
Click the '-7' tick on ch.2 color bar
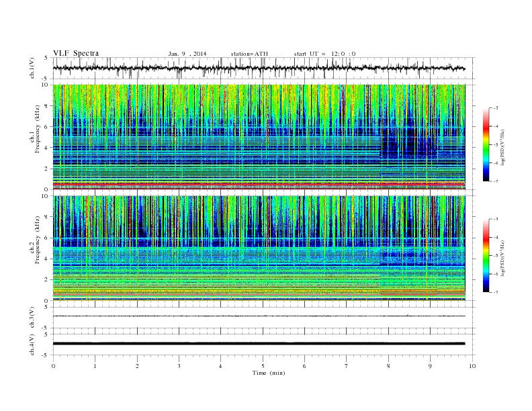[496, 292]
